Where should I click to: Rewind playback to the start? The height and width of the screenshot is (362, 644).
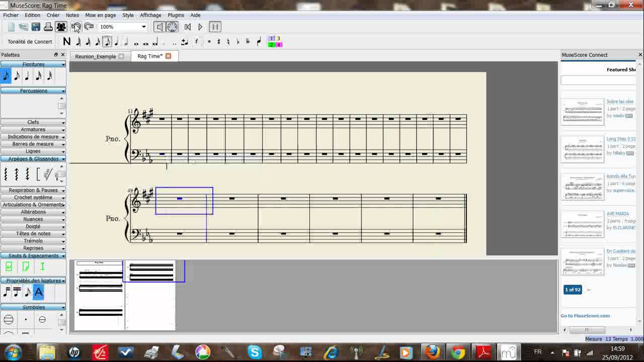tap(188, 27)
